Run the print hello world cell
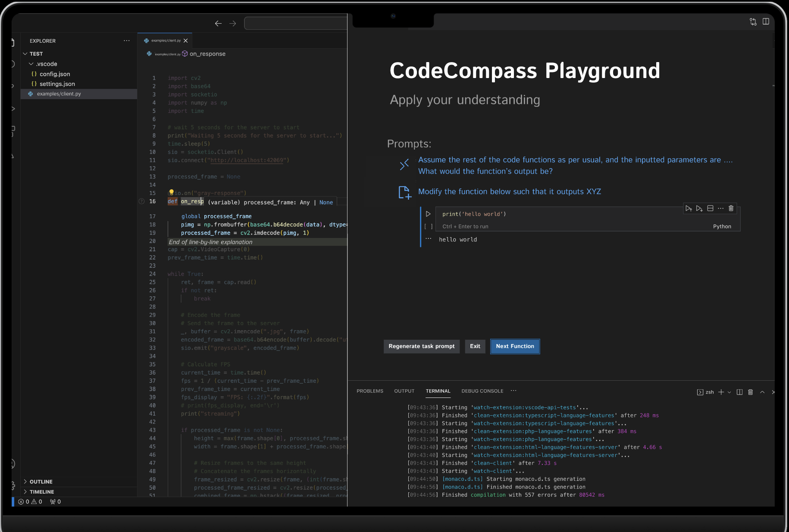The height and width of the screenshot is (532, 789). click(428, 214)
